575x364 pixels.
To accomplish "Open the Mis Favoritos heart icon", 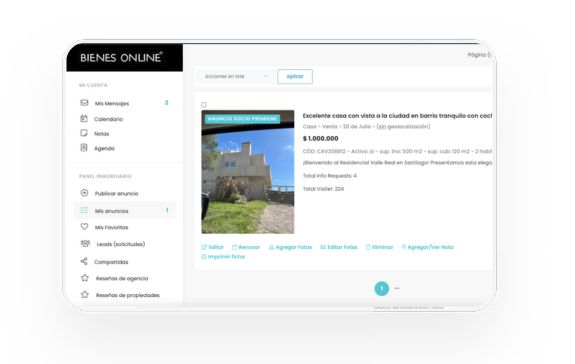I will click(84, 227).
